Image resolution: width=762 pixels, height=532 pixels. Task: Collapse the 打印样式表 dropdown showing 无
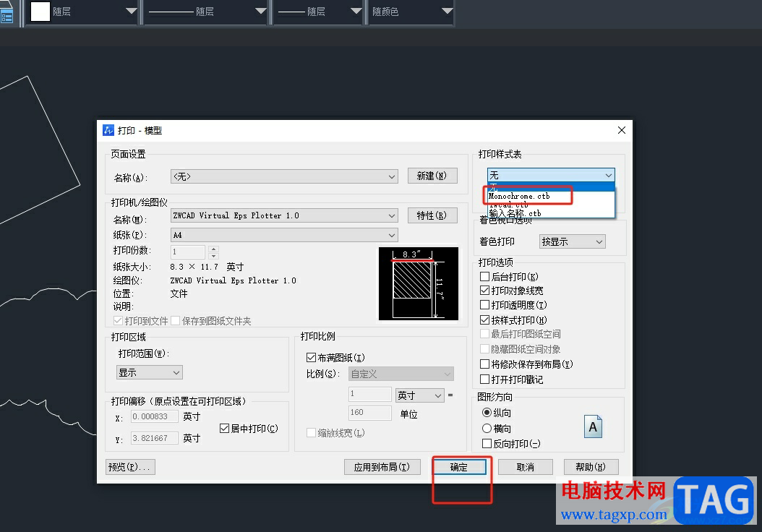551,175
